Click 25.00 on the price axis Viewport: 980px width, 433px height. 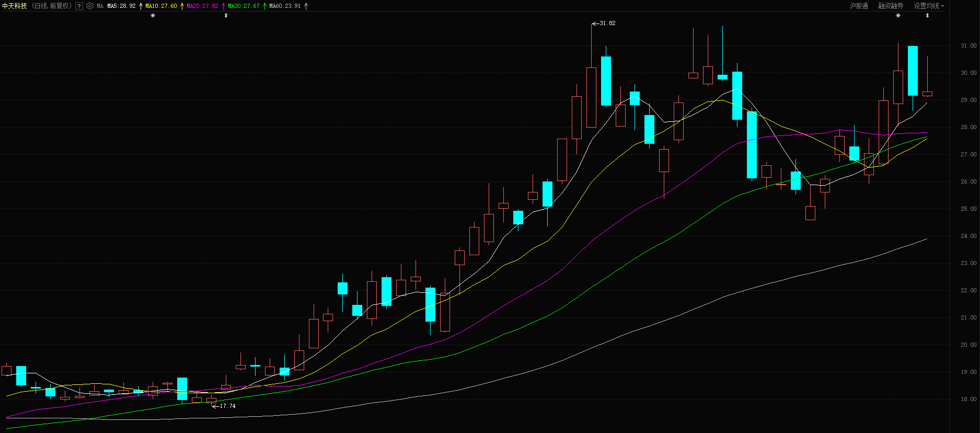click(969, 209)
